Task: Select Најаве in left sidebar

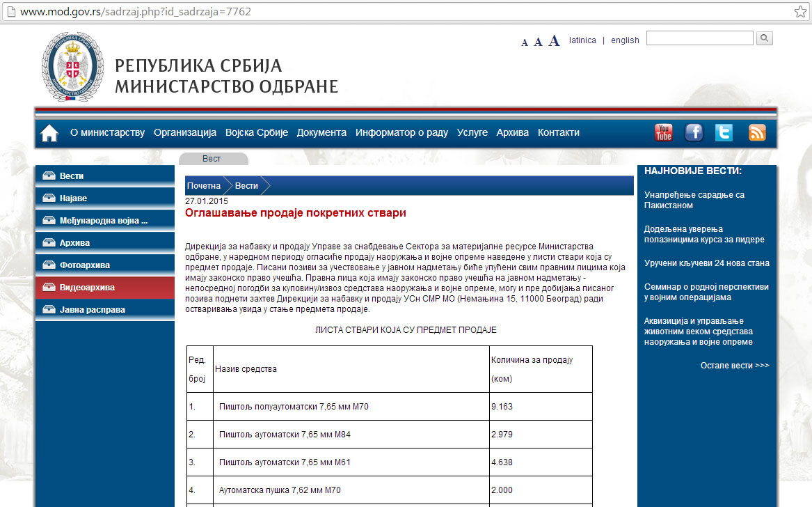Action: click(105, 198)
